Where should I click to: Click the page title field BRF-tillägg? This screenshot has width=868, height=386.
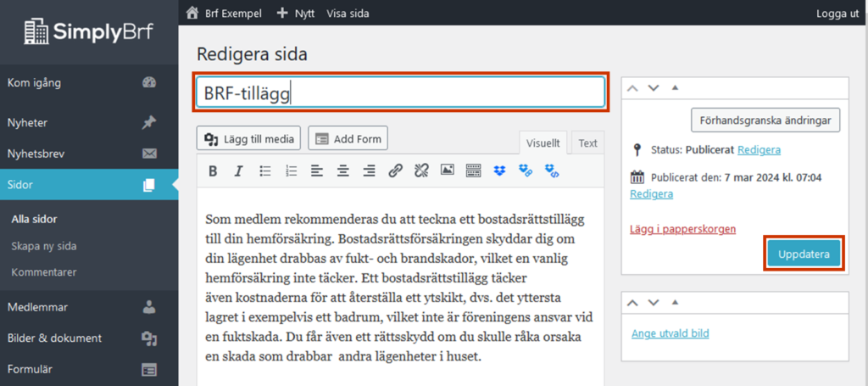point(400,92)
